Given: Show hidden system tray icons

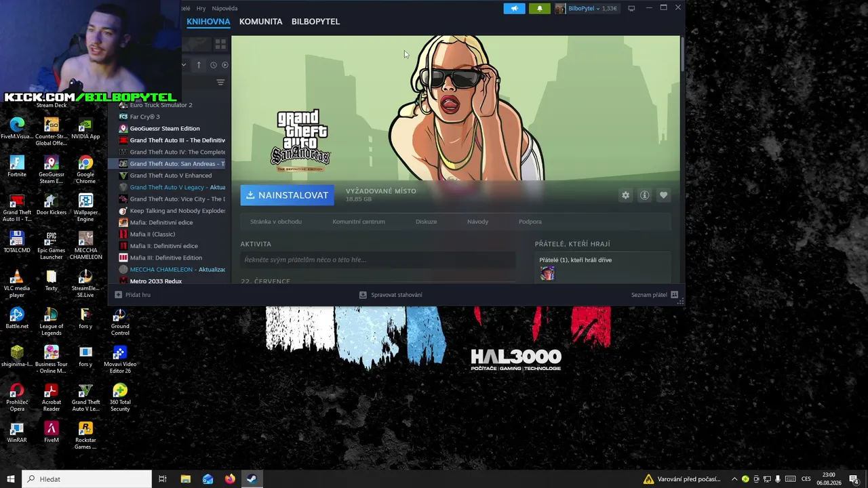Looking at the screenshot, I should pos(734,479).
